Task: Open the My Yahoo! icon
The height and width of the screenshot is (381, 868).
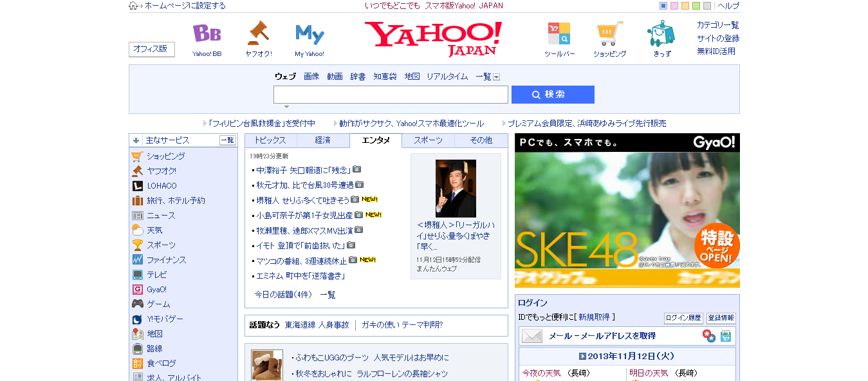Action: tap(309, 33)
